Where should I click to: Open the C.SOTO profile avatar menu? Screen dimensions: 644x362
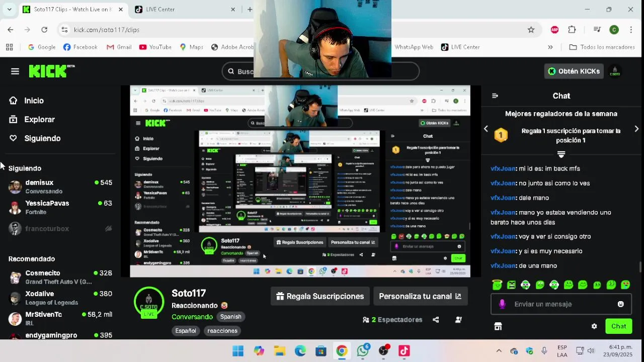615,71
